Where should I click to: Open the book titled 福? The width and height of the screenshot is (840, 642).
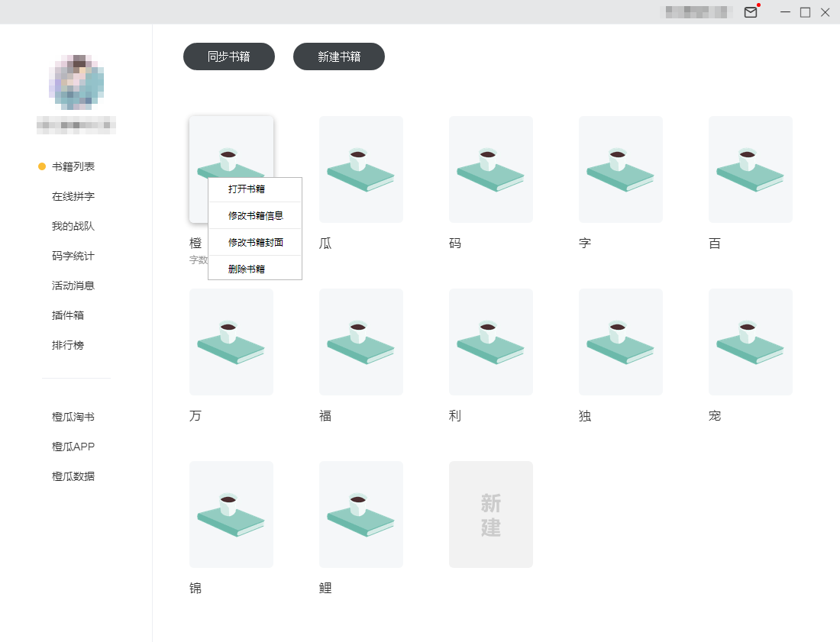(360, 341)
